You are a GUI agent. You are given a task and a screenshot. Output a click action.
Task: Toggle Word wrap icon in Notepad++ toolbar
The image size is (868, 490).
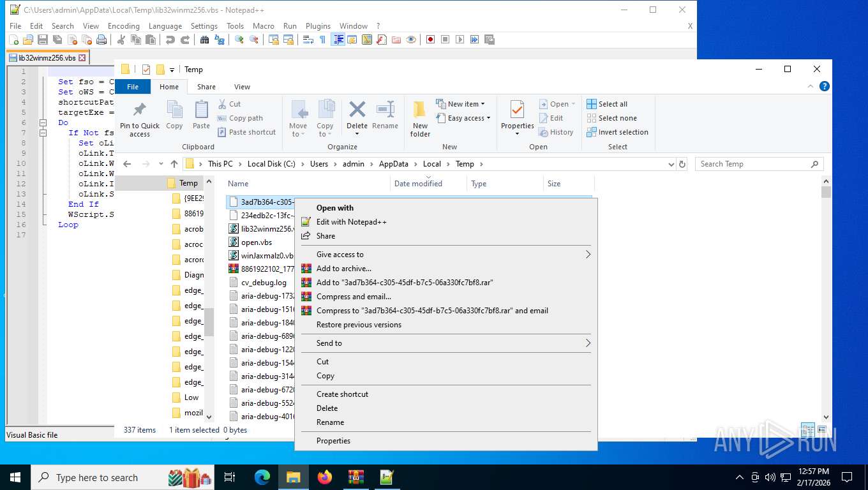point(308,40)
